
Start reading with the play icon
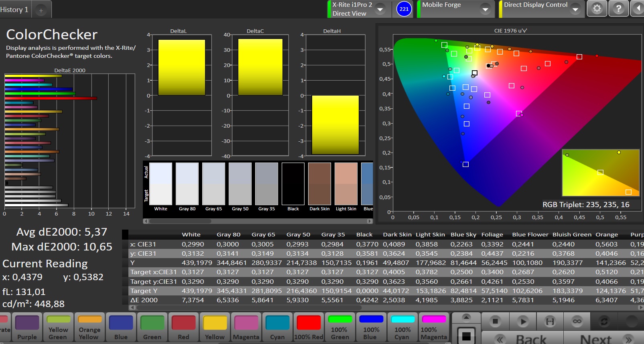522,321
